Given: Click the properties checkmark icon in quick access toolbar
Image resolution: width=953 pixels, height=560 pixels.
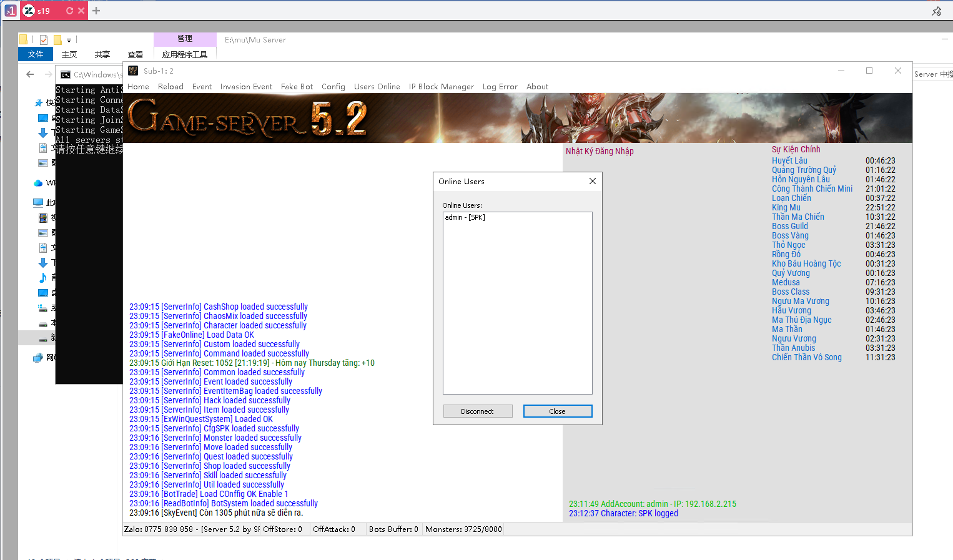Looking at the screenshot, I should (44, 40).
